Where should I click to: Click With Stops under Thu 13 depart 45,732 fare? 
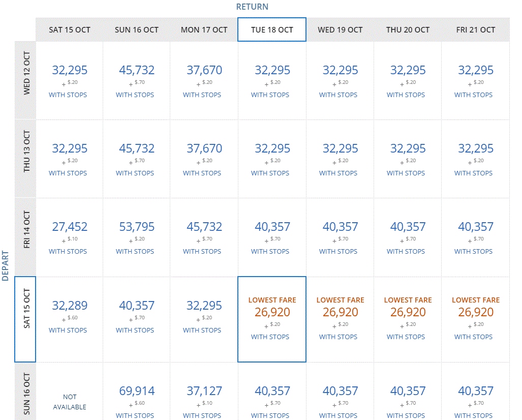(135, 173)
